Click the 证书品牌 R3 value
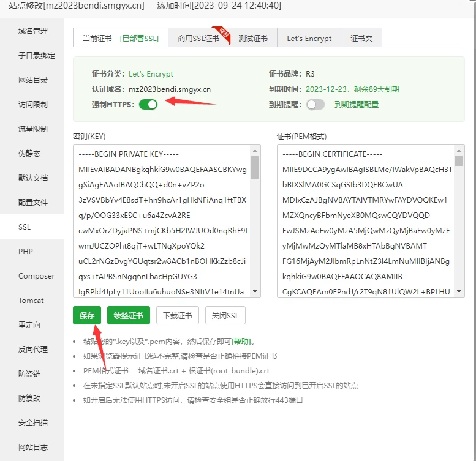476x461 pixels. tap(310, 74)
